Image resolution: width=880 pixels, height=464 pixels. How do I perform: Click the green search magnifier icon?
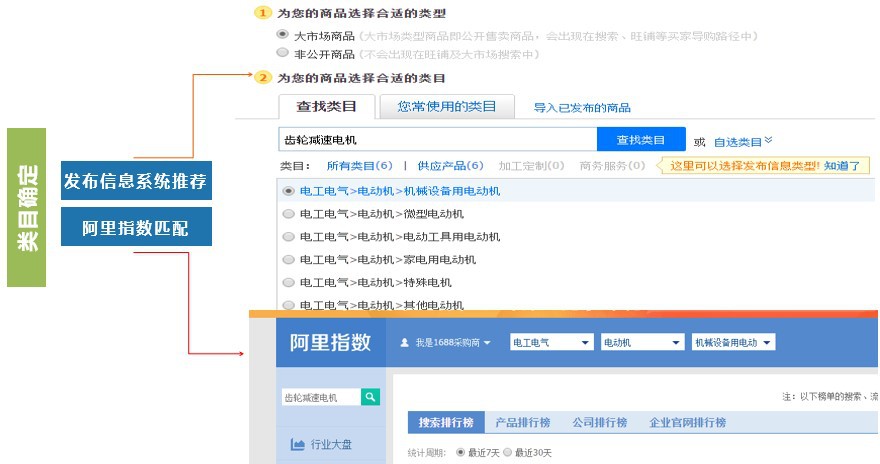coord(370,397)
